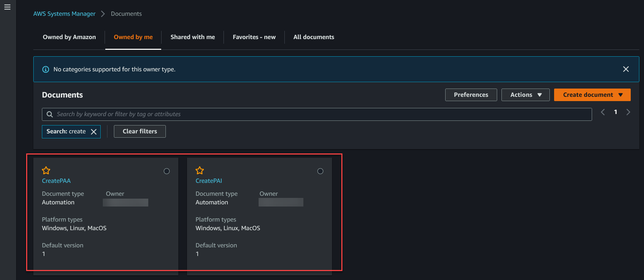The width and height of the screenshot is (644, 280).
Task: Open the CreatePAI document link
Action: pyautogui.click(x=209, y=181)
